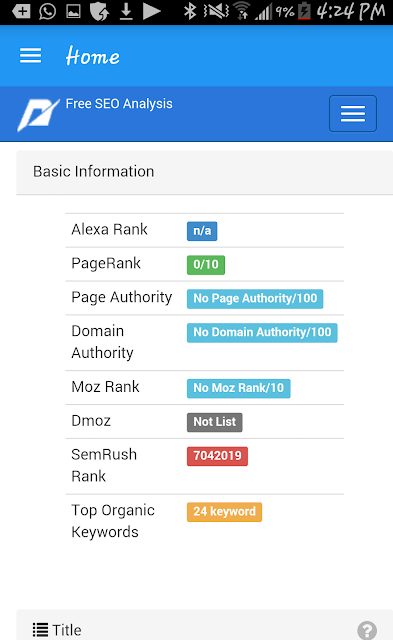Tap the Not List Dmoz badge

tap(215, 422)
